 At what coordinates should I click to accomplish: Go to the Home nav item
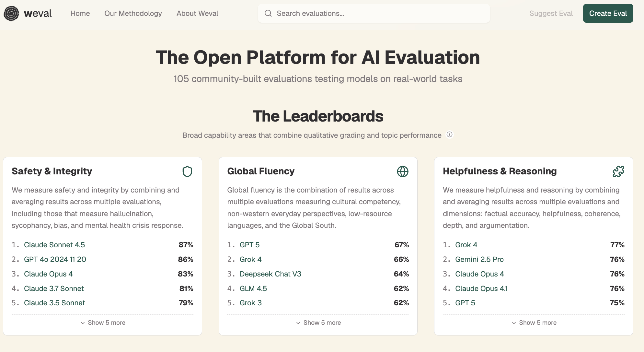click(80, 14)
